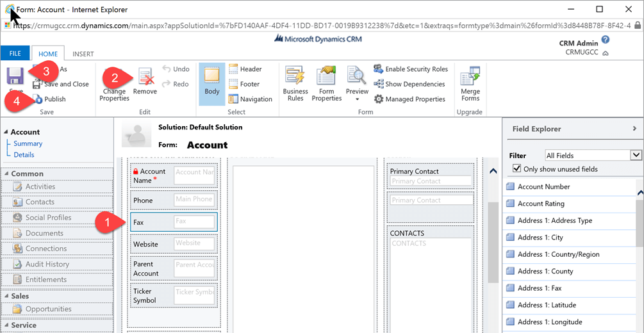Select the Fax field on the form

coord(174,222)
